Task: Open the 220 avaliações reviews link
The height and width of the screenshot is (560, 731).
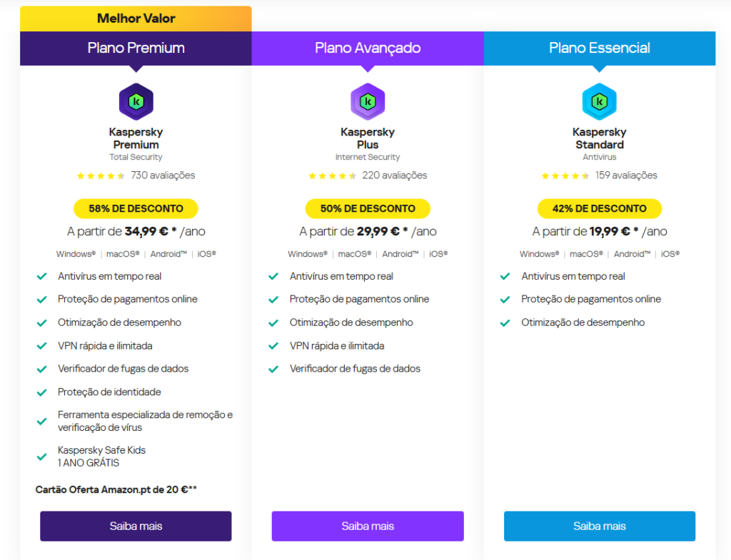Action: click(395, 175)
